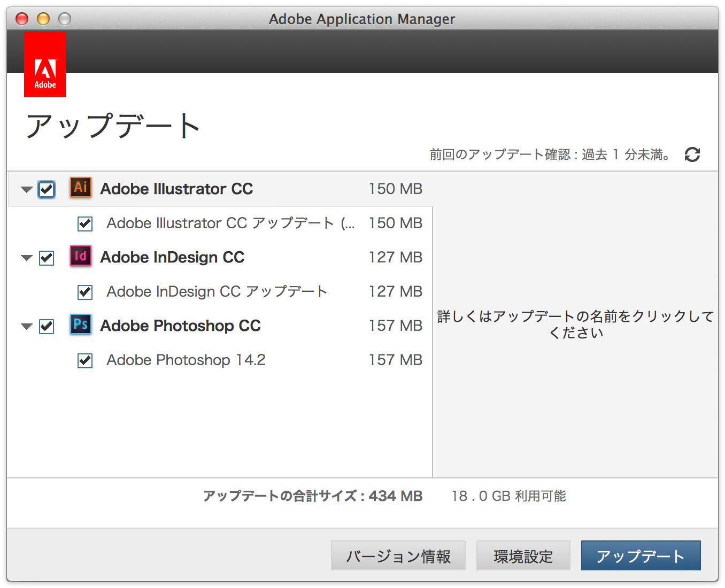Open 環境設定 preferences
This screenshot has height=588, width=725.
(x=523, y=555)
